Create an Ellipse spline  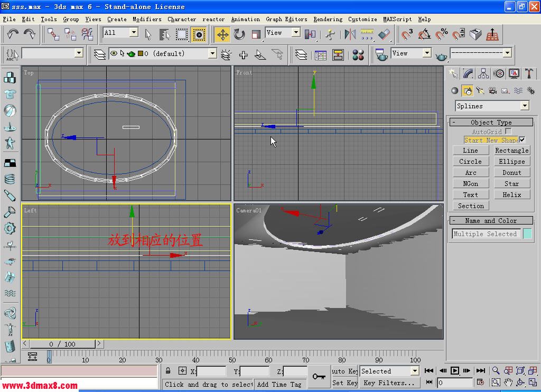(x=511, y=161)
